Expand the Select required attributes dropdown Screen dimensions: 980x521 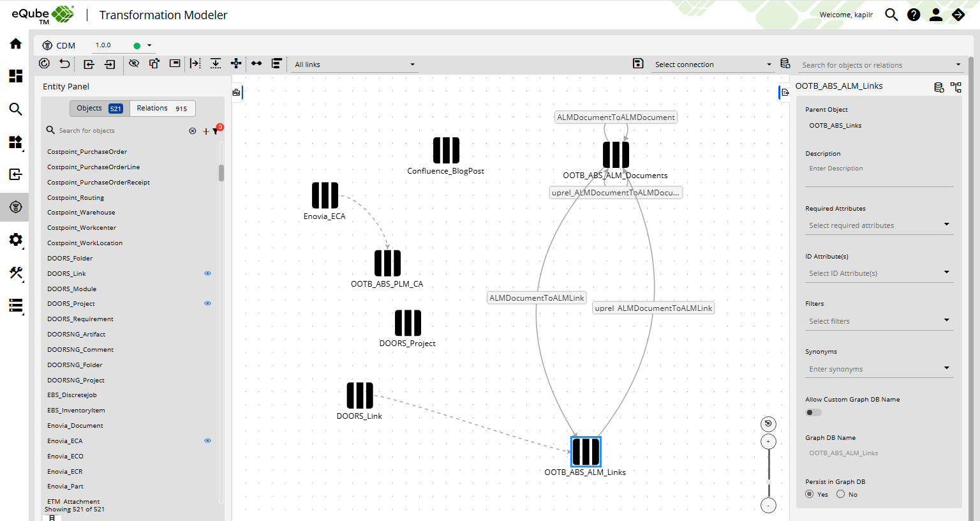tap(879, 225)
